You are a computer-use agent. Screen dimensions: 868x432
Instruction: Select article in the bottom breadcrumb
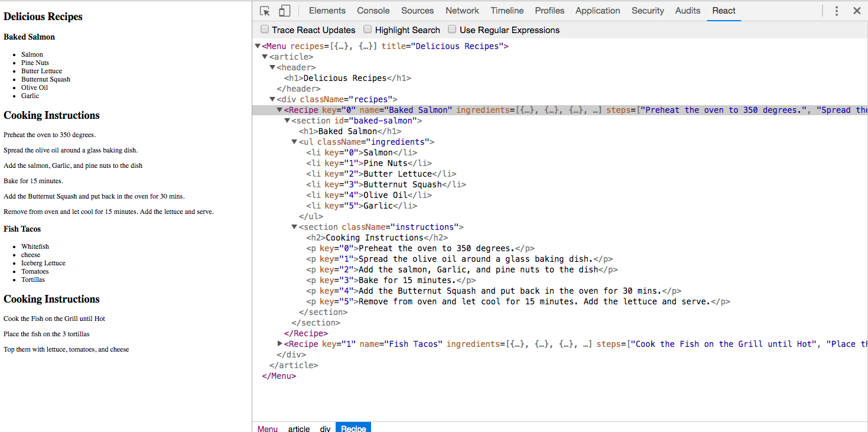(299, 428)
